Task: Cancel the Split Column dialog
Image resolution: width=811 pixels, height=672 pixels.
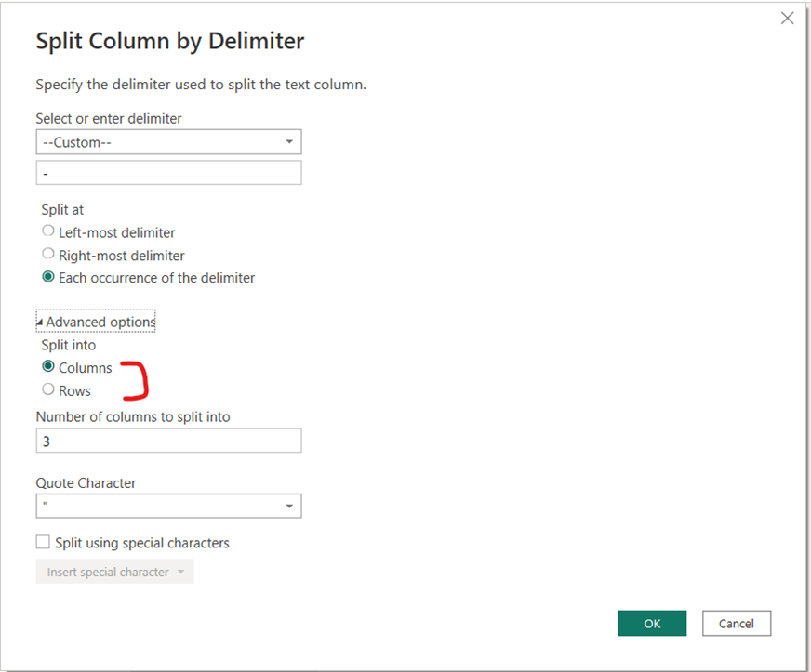Action: tap(736, 623)
